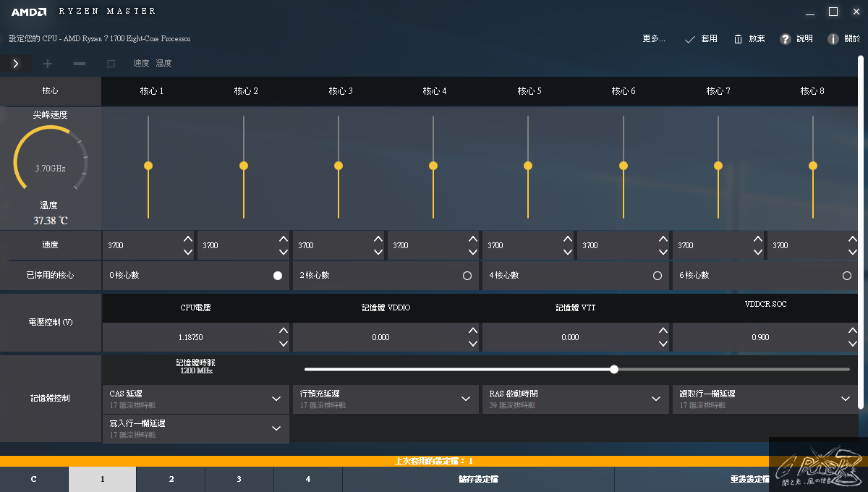This screenshot has width=868, height=492.
Task: Raise 記憶體 VDDIO value with up arrow
Action: pyautogui.click(x=472, y=331)
